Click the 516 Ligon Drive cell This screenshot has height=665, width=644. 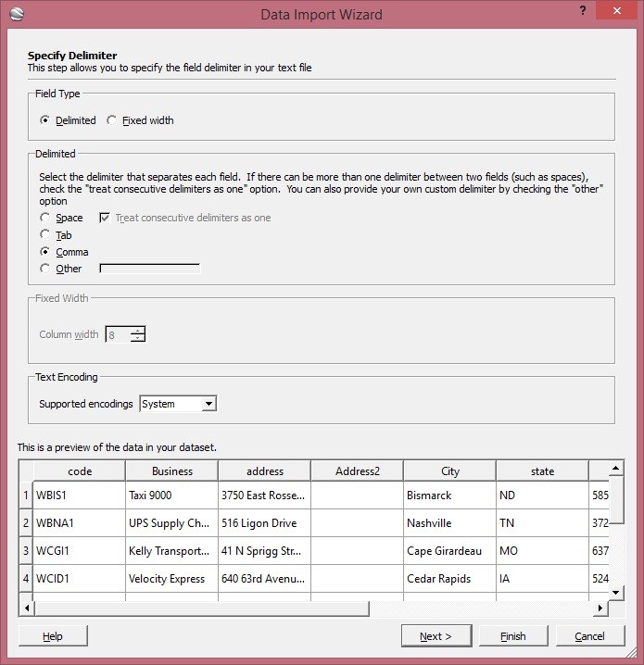coord(264,523)
